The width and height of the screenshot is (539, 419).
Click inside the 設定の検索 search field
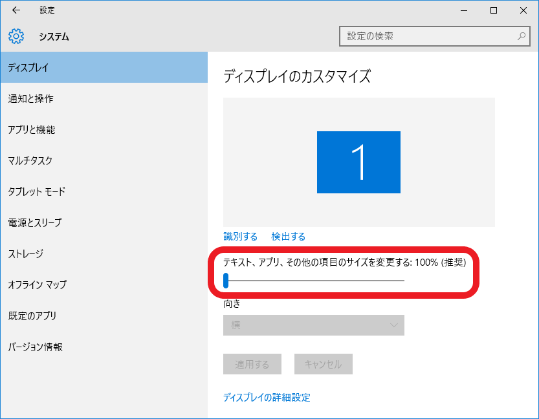pyautogui.click(x=434, y=36)
